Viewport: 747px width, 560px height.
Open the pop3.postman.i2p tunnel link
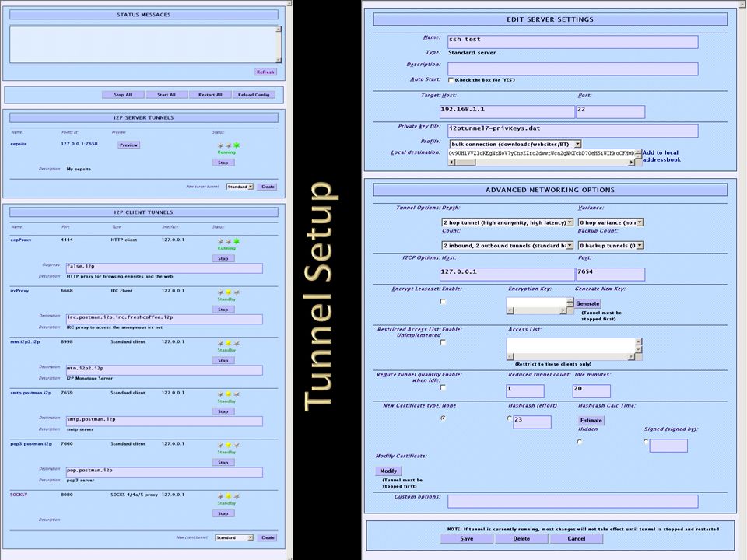(31, 443)
